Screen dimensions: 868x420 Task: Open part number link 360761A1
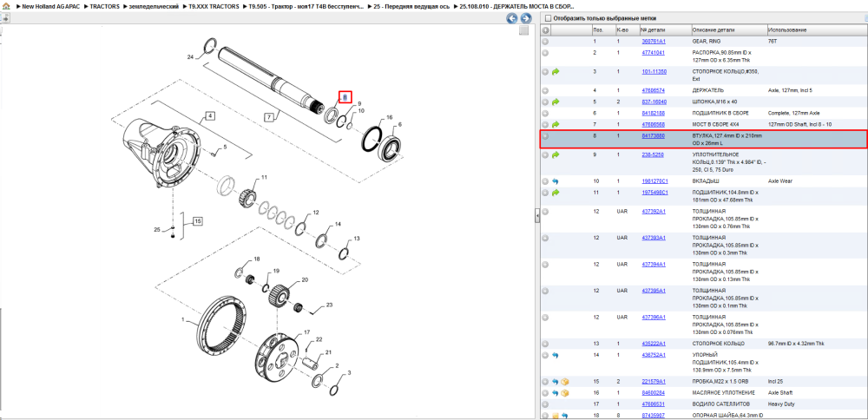[654, 42]
